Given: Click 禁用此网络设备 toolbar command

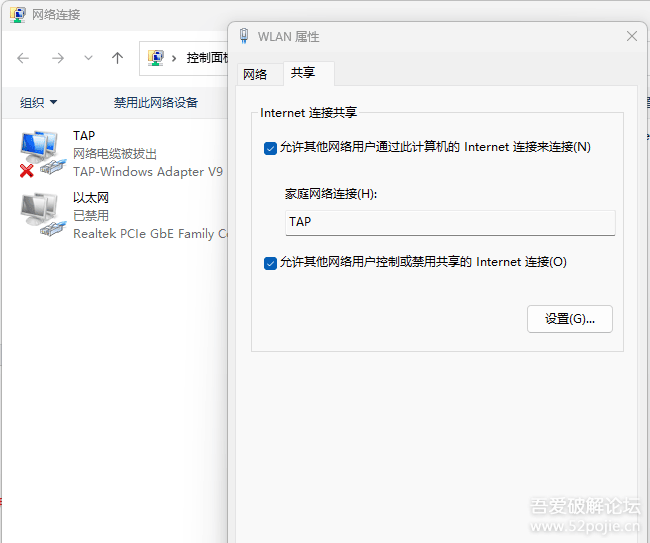Looking at the screenshot, I should 156,102.
